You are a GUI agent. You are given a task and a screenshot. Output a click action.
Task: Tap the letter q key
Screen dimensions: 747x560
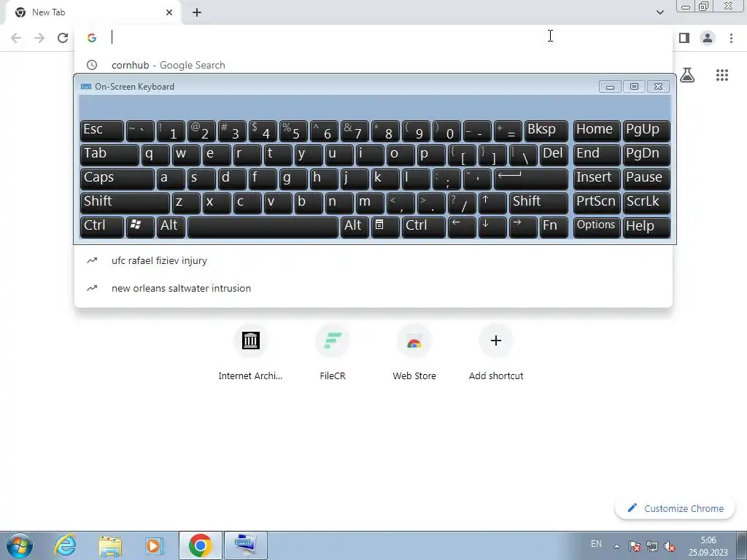(x=155, y=155)
